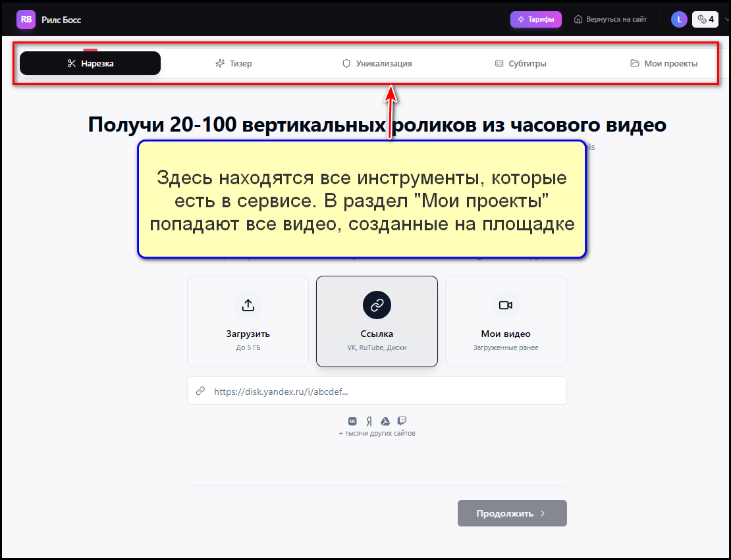The height and width of the screenshot is (560, 731).
Task: Click the Yandex icon below the URL input
Action: coord(369,421)
